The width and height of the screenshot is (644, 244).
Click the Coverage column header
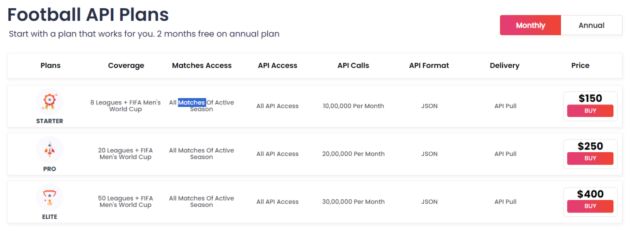click(x=126, y=66)
